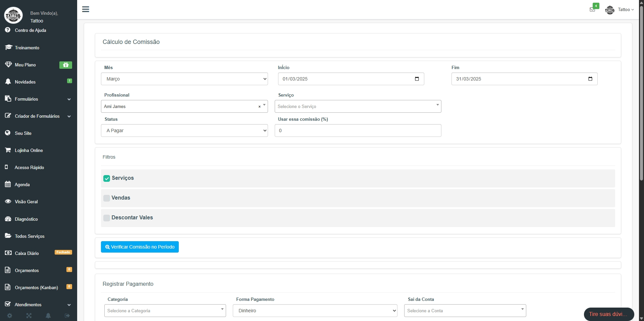This screenshot has width=644, height=321.
Task: Clear Ami James selection with the x
Action: [259, 107]
